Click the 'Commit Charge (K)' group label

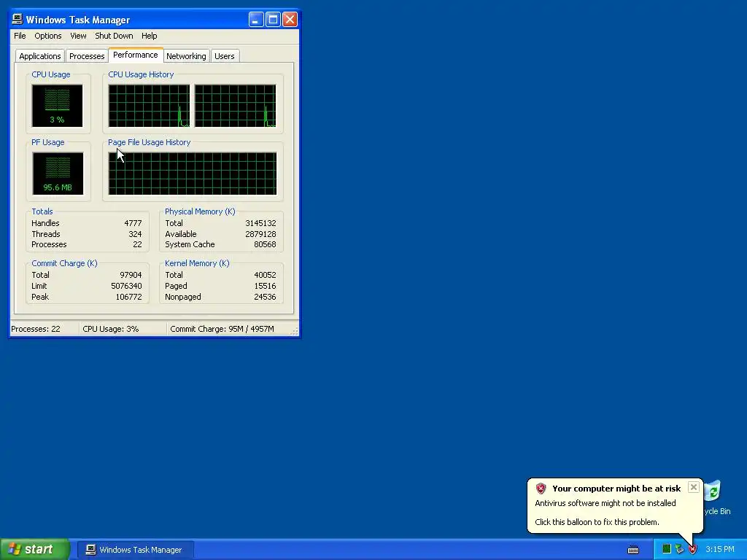[x=64, y=263]
